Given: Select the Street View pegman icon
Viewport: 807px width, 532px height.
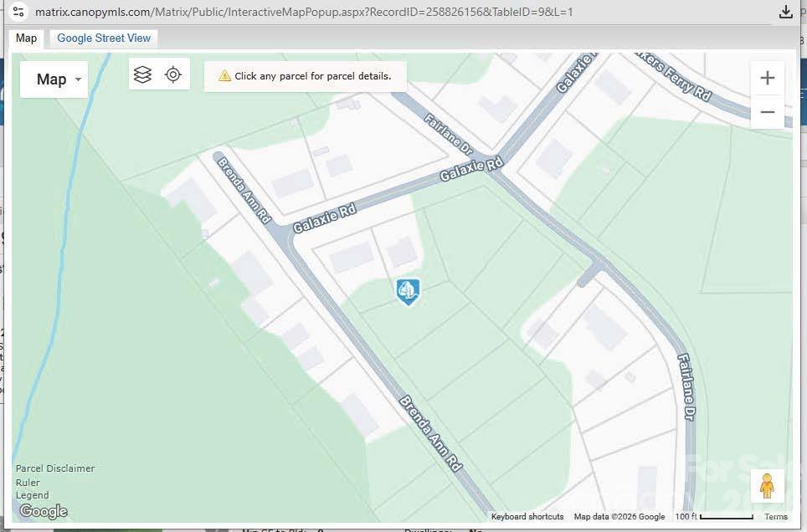Looking at the screenshot, I should click(x=767, y=486).
